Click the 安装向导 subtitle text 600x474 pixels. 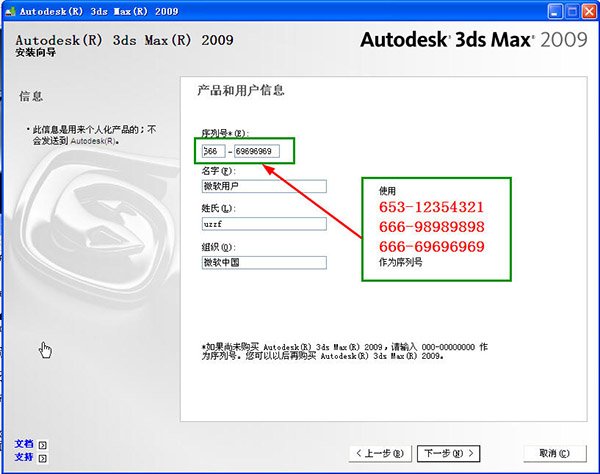[36, 52]
